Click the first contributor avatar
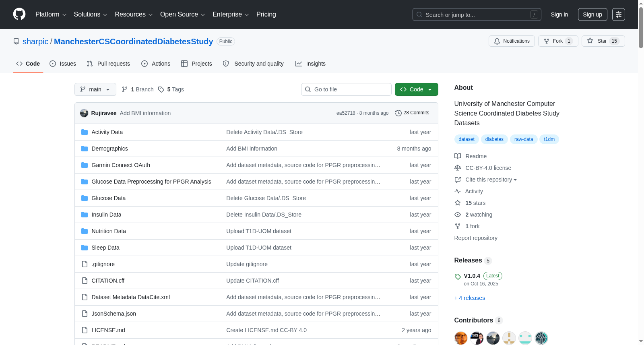The image size is (644, 345). [x=461, y=338]
